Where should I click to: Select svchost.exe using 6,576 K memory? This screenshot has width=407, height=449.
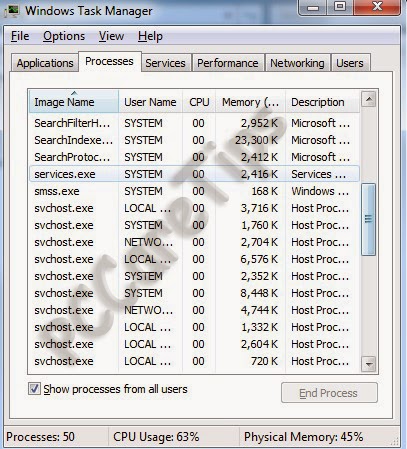click(194, 259)
